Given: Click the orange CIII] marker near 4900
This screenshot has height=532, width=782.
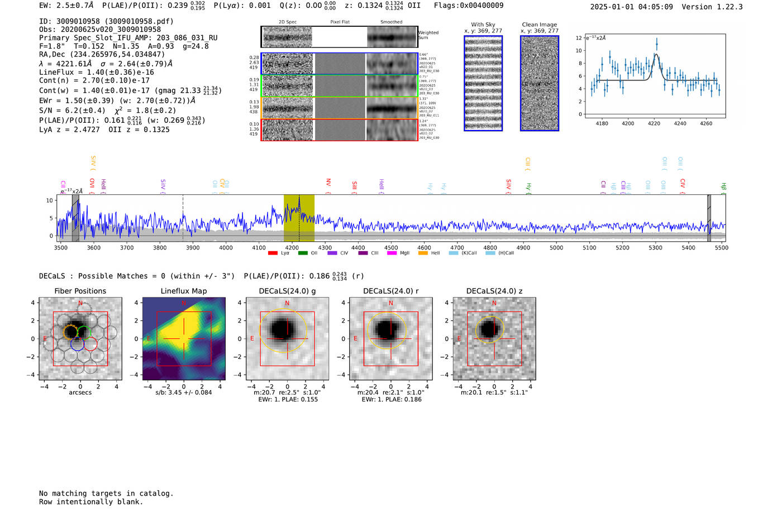Looking at the screenshot, I should click(x=528, y=164).
